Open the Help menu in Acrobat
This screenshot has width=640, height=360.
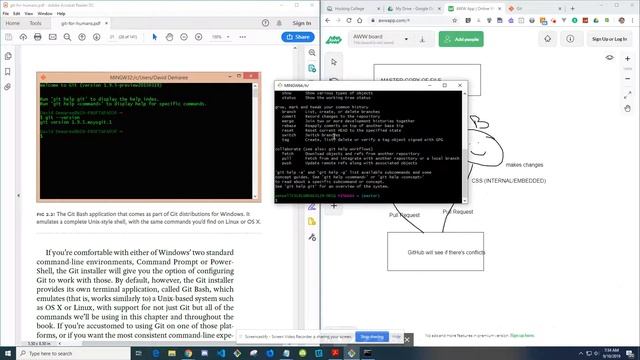pyautogui.click(x=61, y=13)
